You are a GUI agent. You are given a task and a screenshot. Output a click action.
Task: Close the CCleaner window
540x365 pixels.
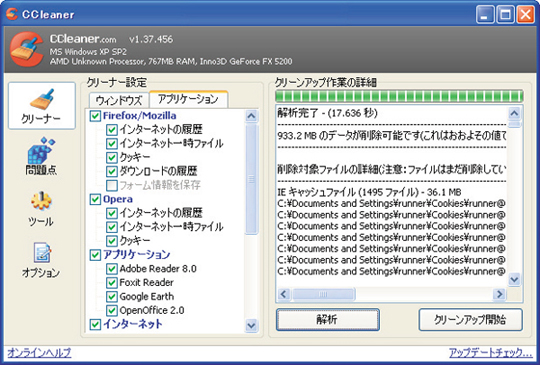[x=526, y=15]
